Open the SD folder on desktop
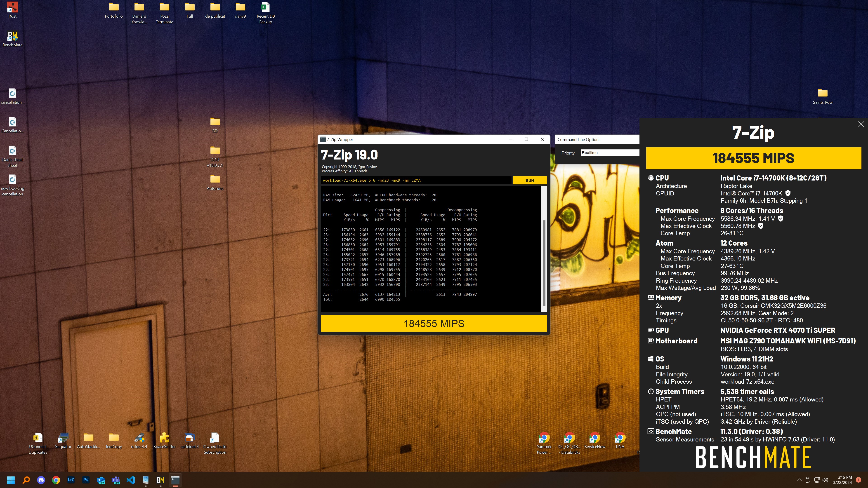 215,125
